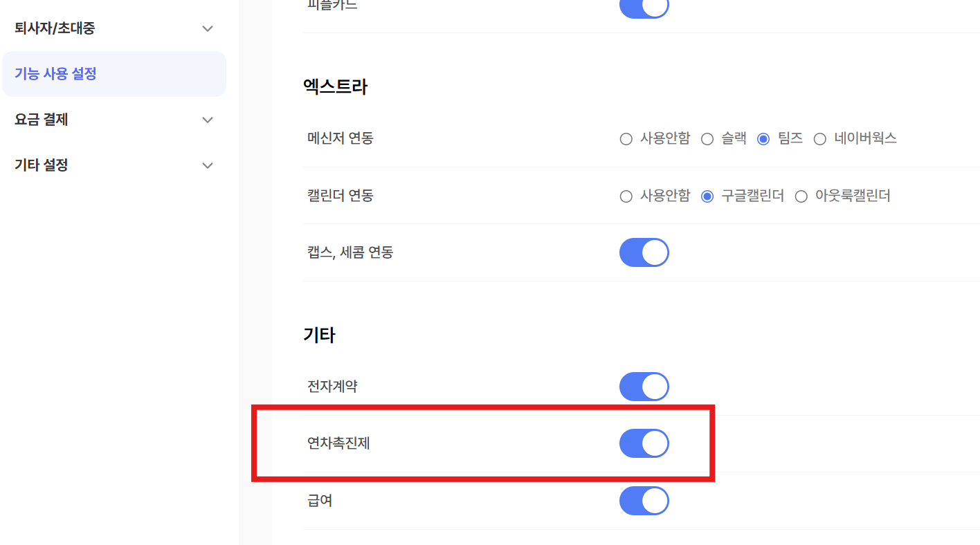Viewport: 980px width, 545px height.
Task: Select 아웃룩캘린더 radio option
Action: [801, 196]
